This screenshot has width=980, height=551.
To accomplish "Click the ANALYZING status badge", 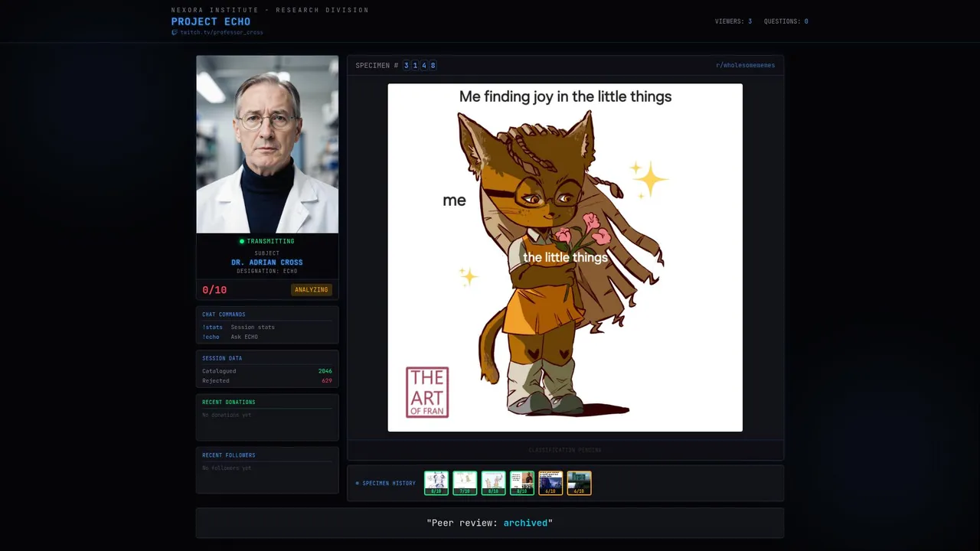I will [312, 290].
